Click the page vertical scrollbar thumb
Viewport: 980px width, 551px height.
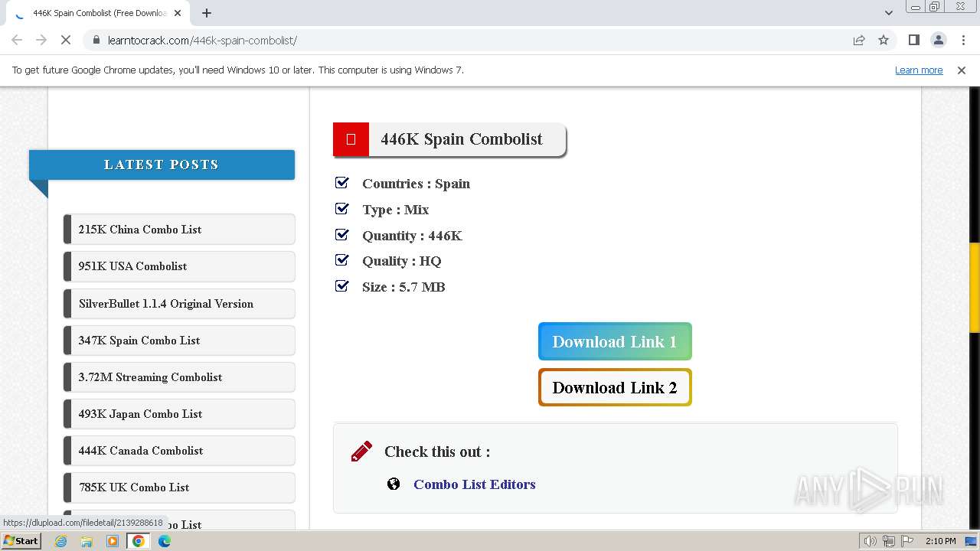pyautogui.click(x=975, y=288)
